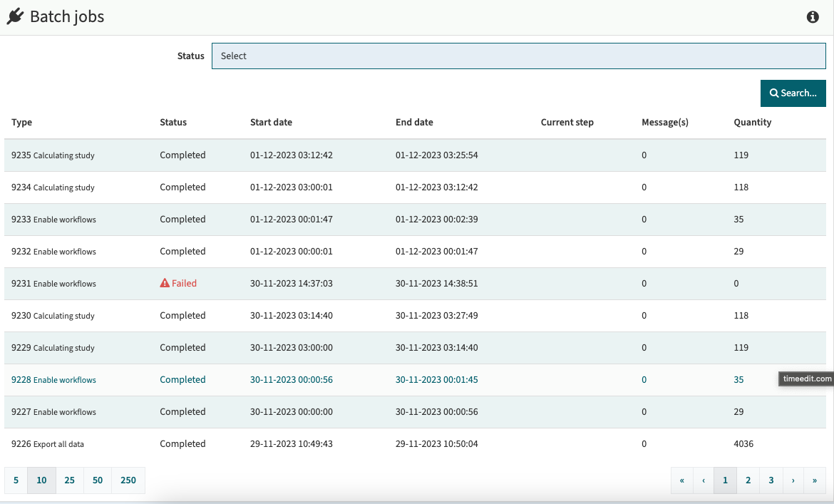Click quantity 4036 on job 9226
This screenshot has height=504, width=834.
point(743,444)
